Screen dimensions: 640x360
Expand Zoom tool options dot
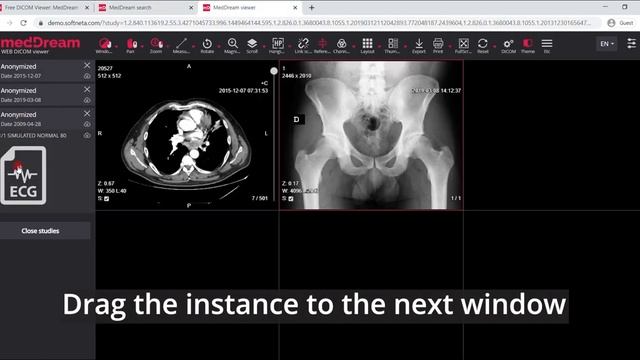[x=168, y=46]
